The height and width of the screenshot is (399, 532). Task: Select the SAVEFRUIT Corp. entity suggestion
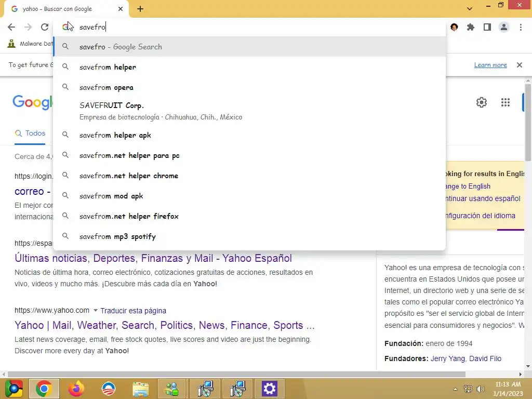pos(249,111)
